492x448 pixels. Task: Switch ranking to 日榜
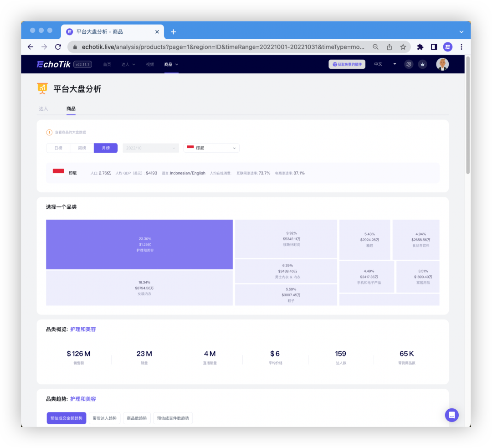point(58,148)
